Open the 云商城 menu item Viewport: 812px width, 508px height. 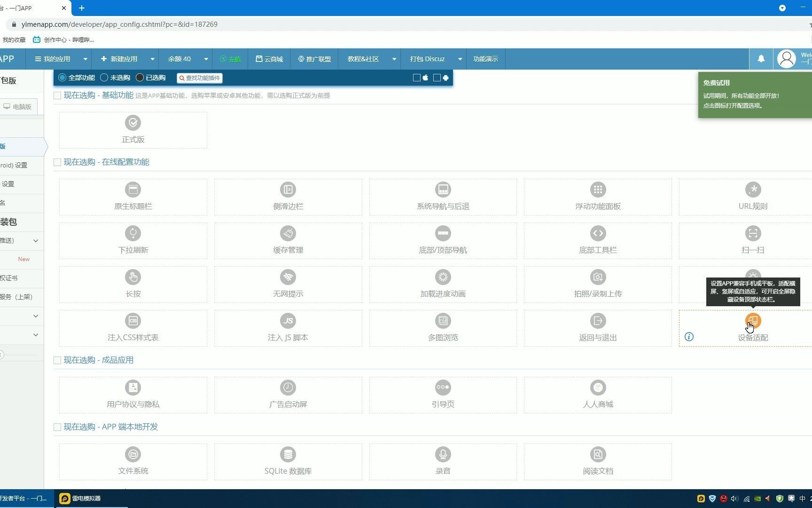coord(269,59)
